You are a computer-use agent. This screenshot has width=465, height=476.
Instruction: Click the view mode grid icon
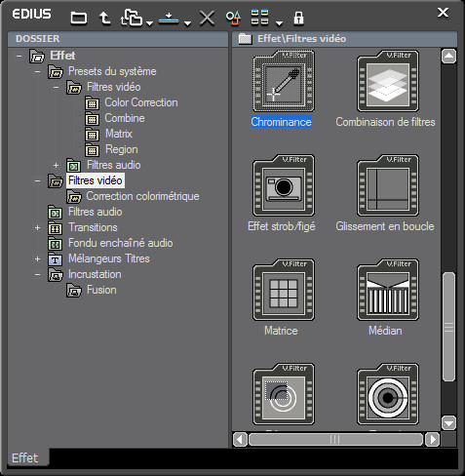260,18
